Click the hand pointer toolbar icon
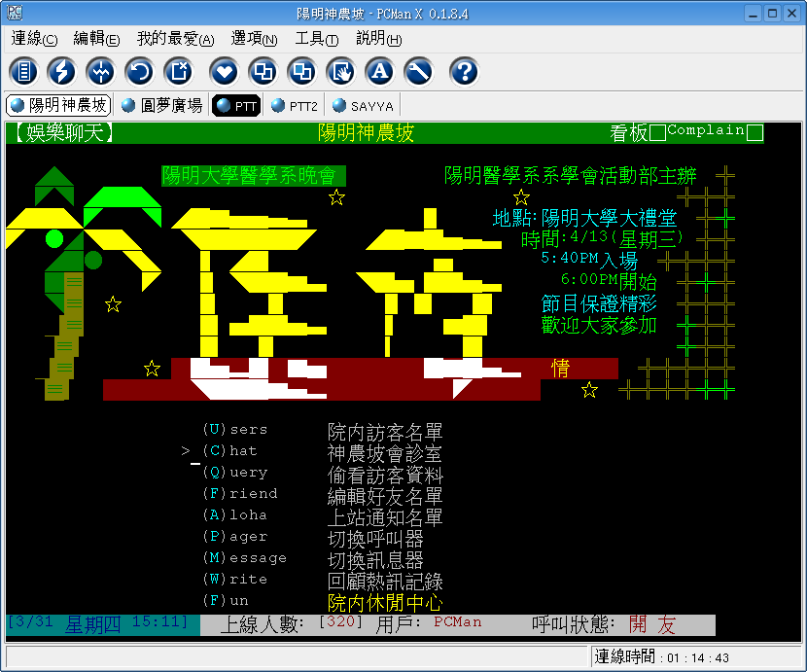Image resolution: width=807 pixels, height=672 pixels. click(341, 72)
